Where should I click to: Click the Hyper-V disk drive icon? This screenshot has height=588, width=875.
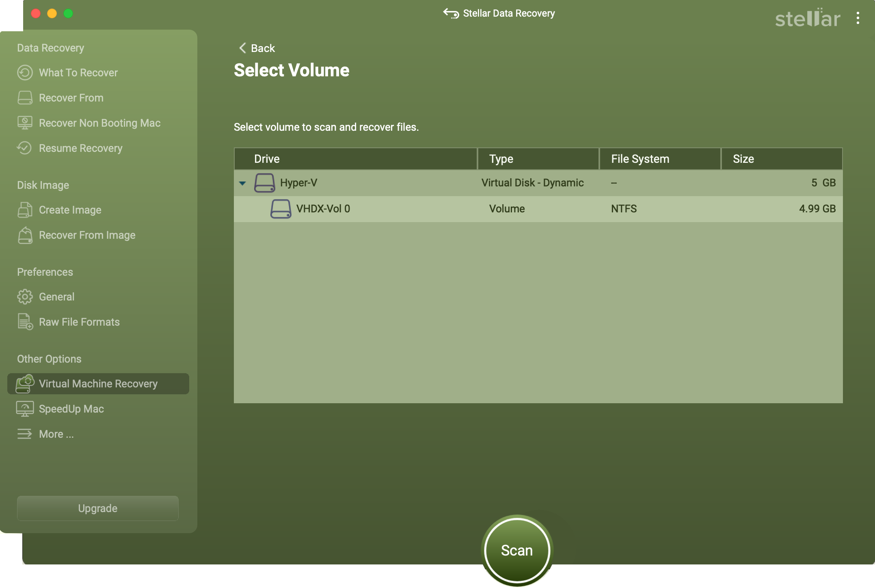tap(264, 183)
